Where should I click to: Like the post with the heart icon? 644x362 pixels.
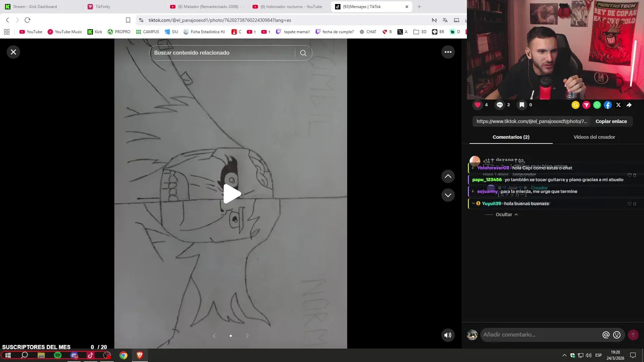(477, 105)
